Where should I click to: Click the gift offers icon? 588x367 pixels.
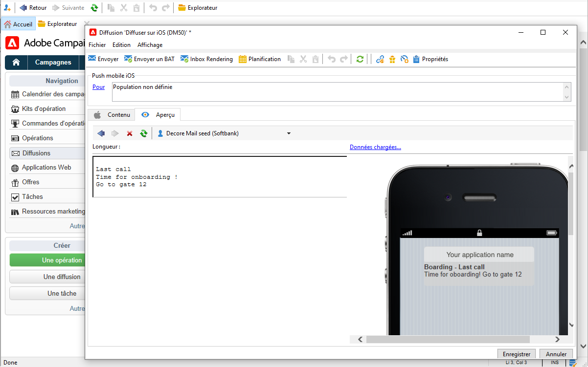(x=392, y=59)
